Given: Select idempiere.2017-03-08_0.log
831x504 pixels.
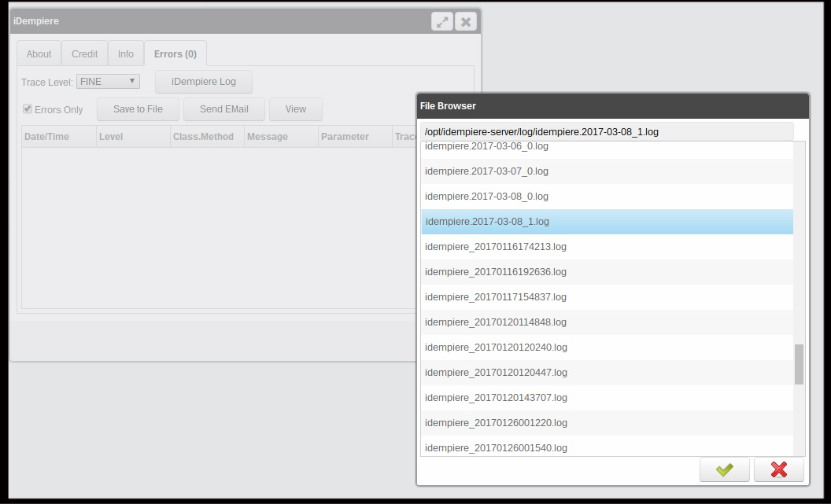Looking at the screenshot, I should click(608, 197).
